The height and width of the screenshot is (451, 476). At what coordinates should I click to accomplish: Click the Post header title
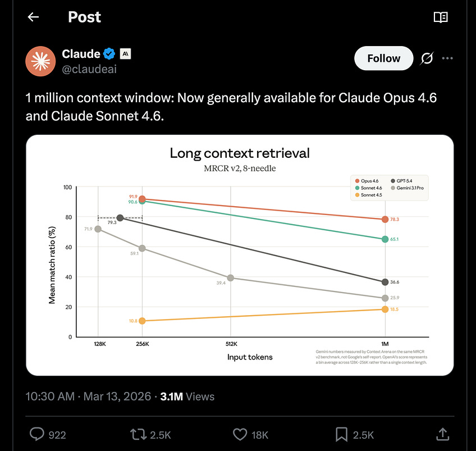84,17
